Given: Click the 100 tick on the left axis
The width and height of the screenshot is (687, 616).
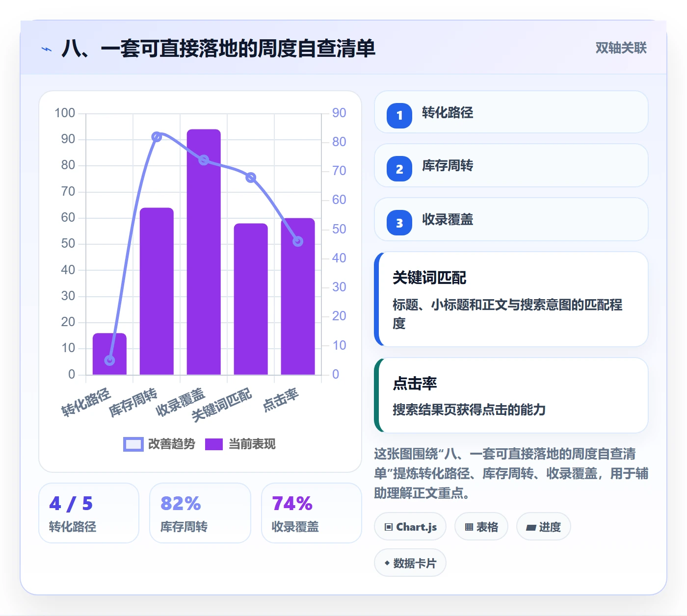Looking at the screenshot, I should point(65,113).
